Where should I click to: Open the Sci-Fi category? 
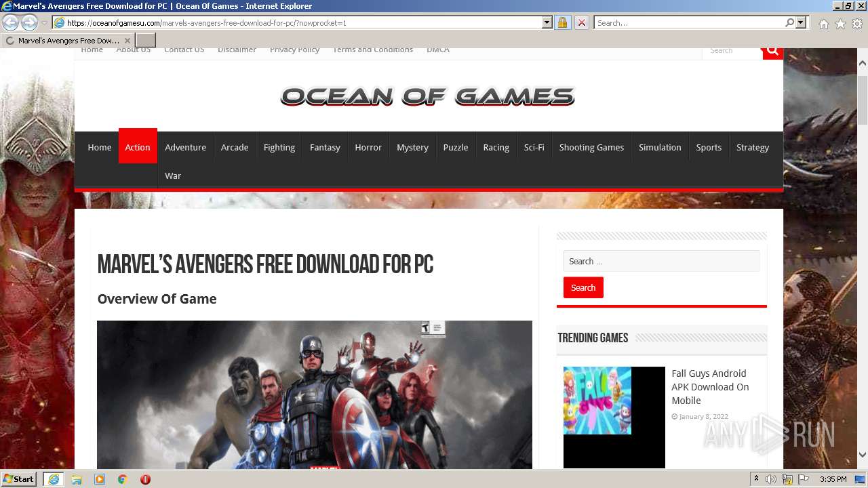534,147
